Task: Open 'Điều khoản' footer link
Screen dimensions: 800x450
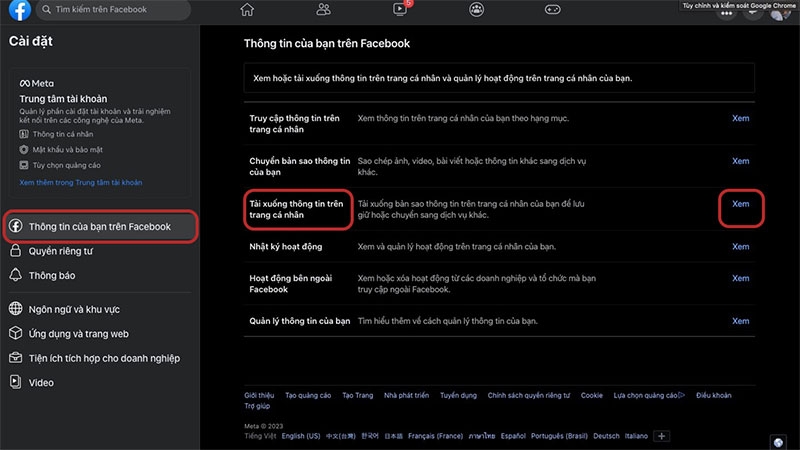Action: pos(714,395)
